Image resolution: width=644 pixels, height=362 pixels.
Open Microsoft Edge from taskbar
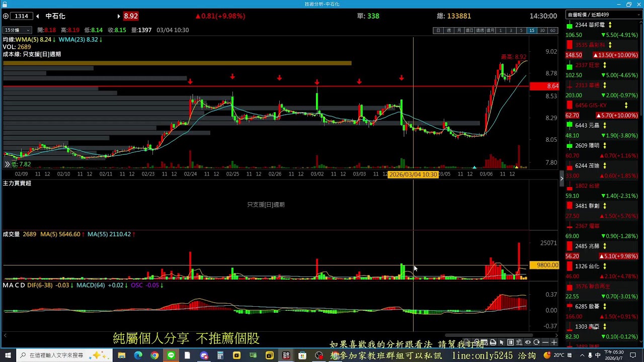click(138, 355)
